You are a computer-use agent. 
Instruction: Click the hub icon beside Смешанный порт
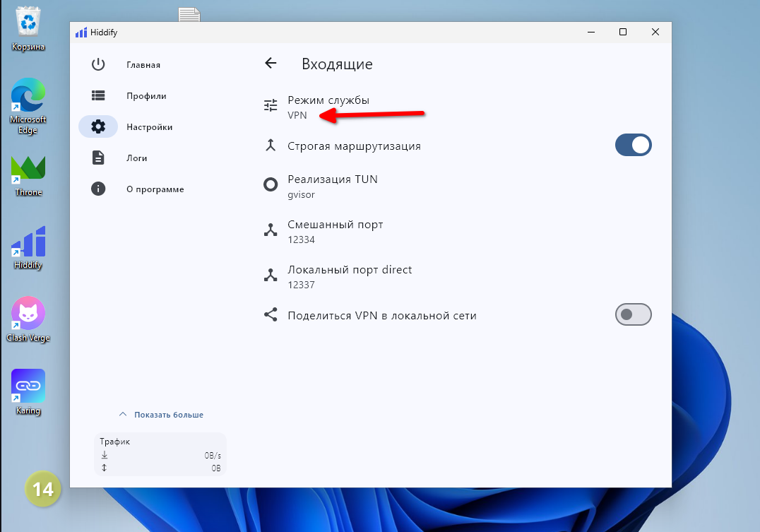(271, 230)
